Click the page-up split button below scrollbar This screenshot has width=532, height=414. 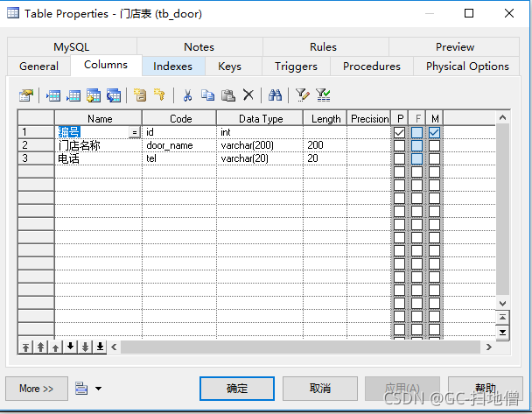click(502, 318)
